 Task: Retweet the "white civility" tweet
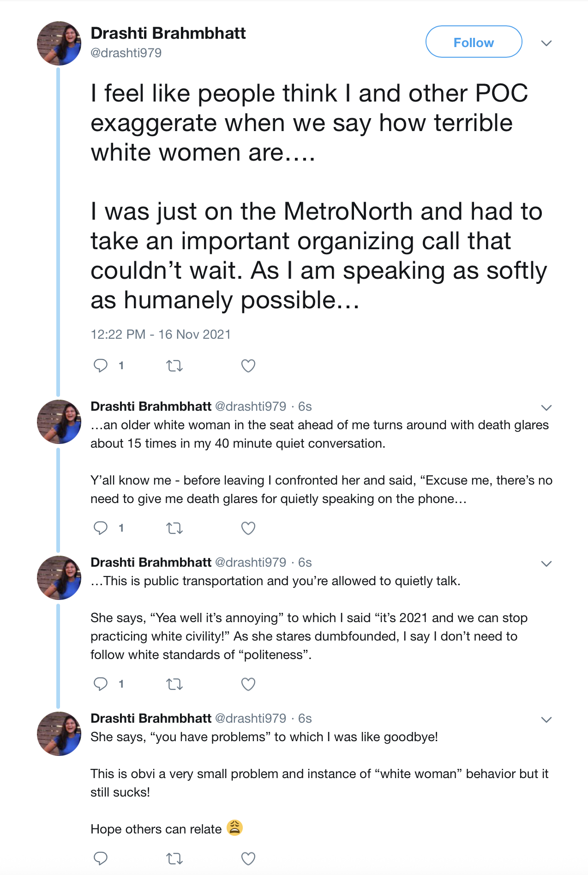pyautogui.click(x=174, y=684)
